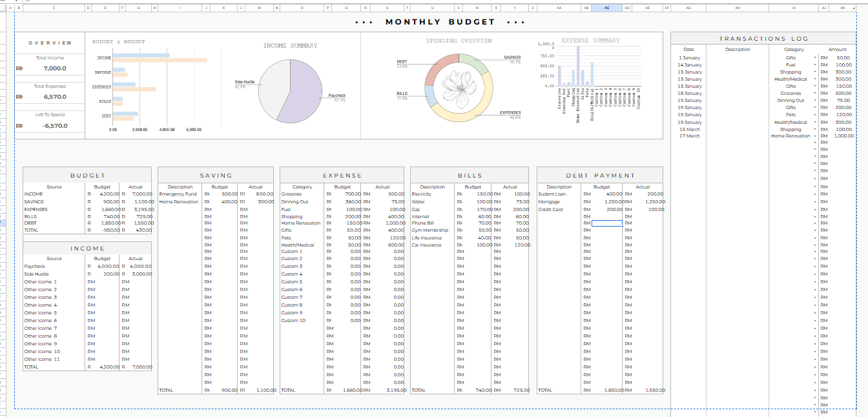This screenshot has width=868, height=417.
Task: Select the Emergency Fund cell in Saving table
Action: (x=178, y=194)
